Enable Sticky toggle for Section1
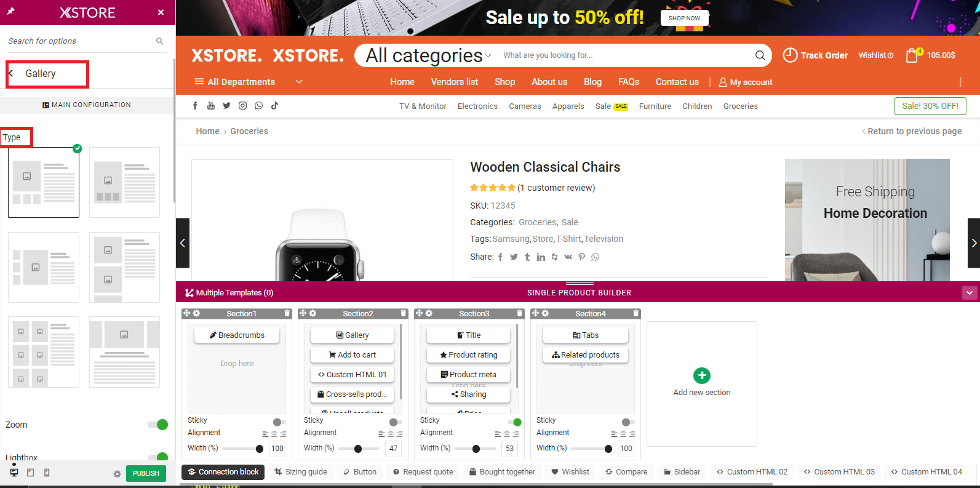This screenshot has height=488, width=980. 280,422
